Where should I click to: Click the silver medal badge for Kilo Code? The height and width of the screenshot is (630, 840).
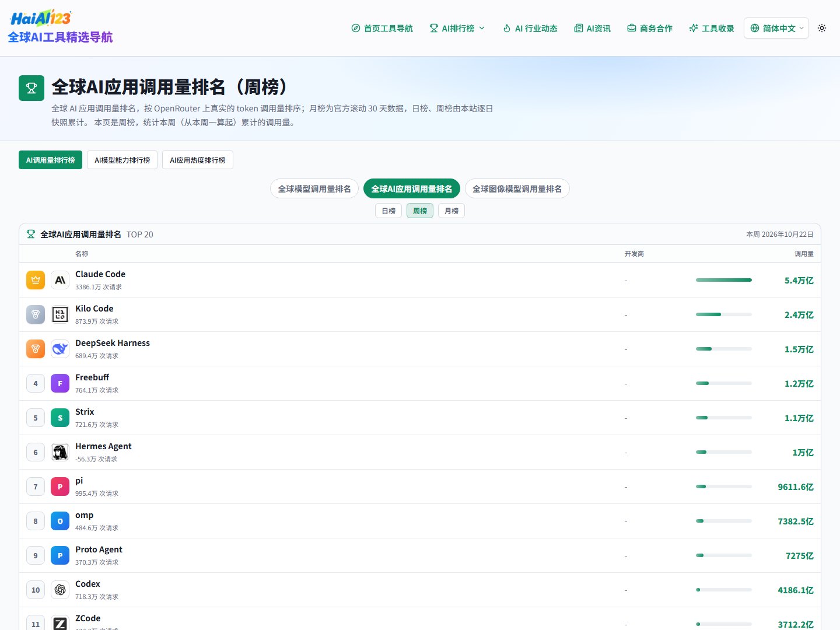(x=36, y=314)
